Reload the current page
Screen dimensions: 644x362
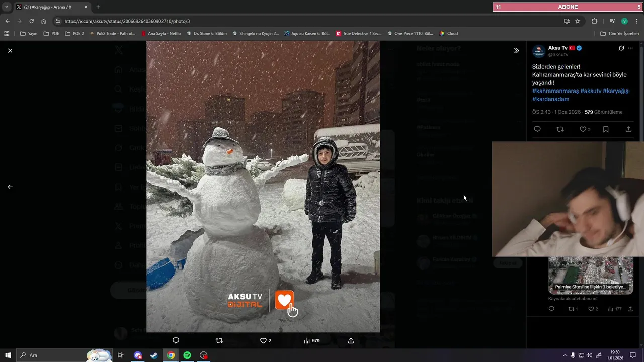coord(31,21)
